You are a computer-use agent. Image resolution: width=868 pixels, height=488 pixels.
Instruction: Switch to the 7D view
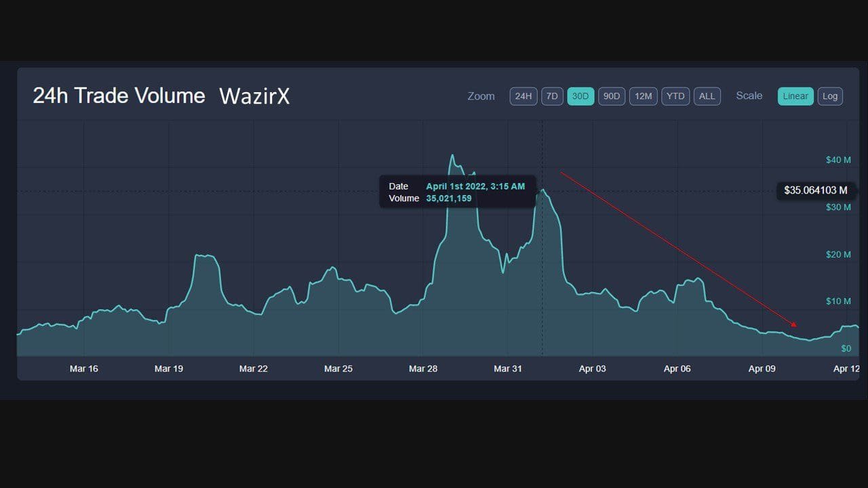click(552, 96)
